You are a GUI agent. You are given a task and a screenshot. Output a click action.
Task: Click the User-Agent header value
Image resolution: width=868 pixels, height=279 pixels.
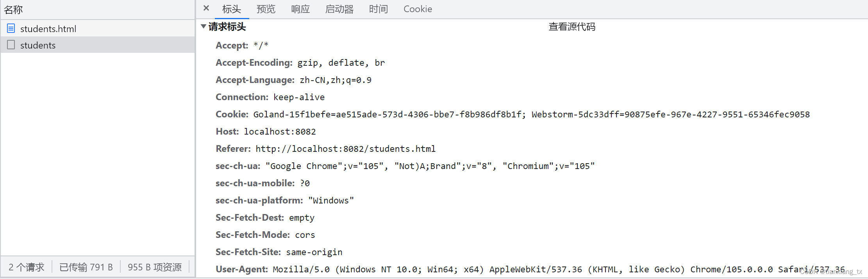559,269
